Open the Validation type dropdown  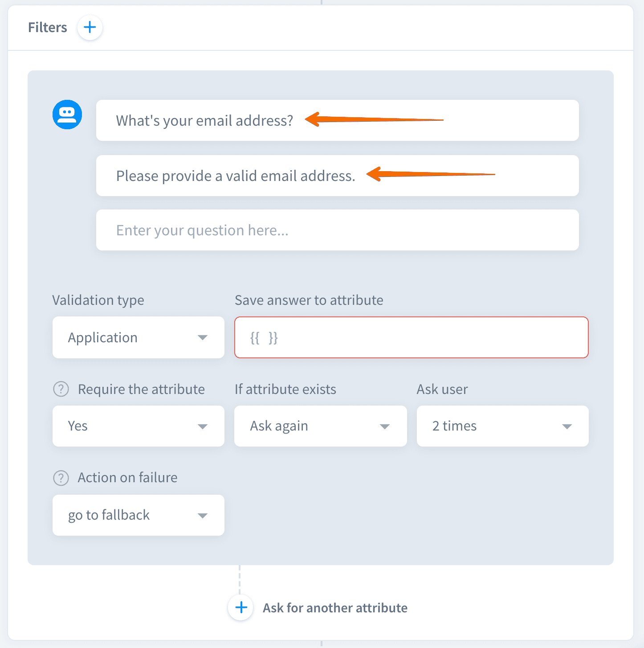click(138, 337)
